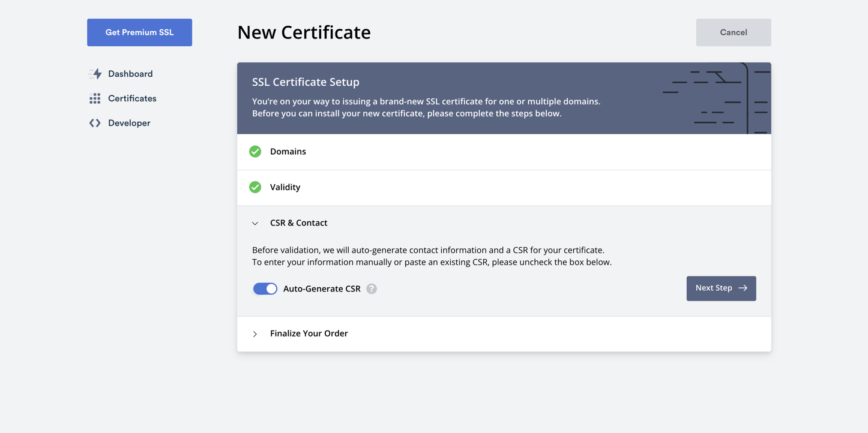
Task: Collapse the CSR & Contact chevron
Action: point(255,223)
